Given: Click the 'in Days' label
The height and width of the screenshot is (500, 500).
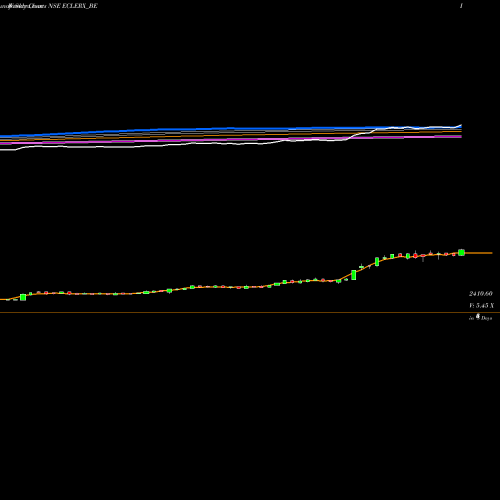Looking at the screenshot, I should tap(481, 318).
